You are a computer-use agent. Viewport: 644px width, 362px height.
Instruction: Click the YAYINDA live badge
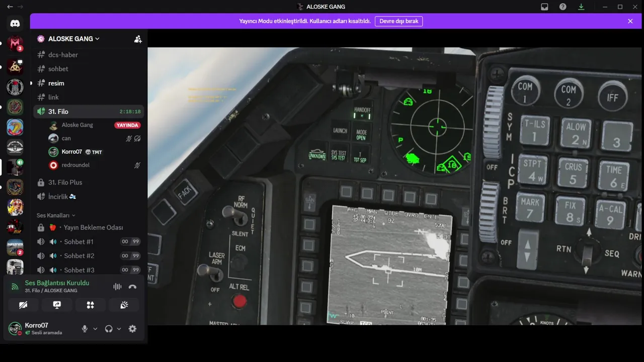point(128,125)
